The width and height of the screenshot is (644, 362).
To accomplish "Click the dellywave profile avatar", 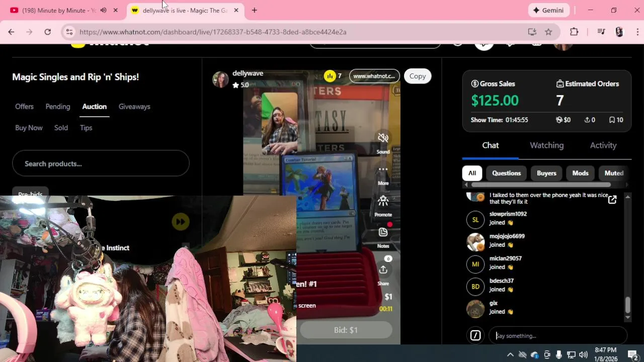I will (220, 79).
